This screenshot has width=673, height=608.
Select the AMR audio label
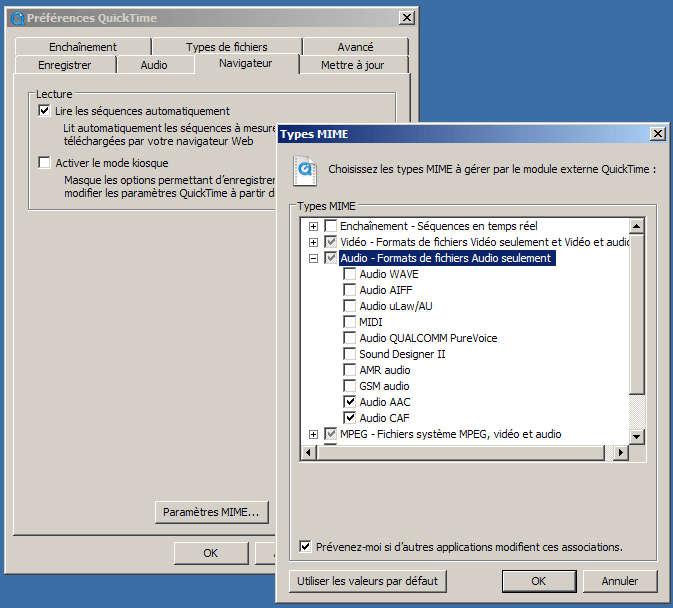pyautogui.click(x=385, y=370)
